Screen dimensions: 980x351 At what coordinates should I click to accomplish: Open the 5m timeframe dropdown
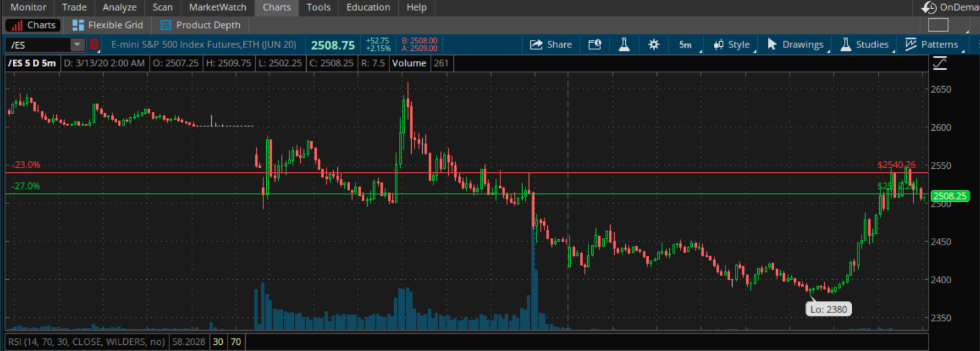click(685, 45)
